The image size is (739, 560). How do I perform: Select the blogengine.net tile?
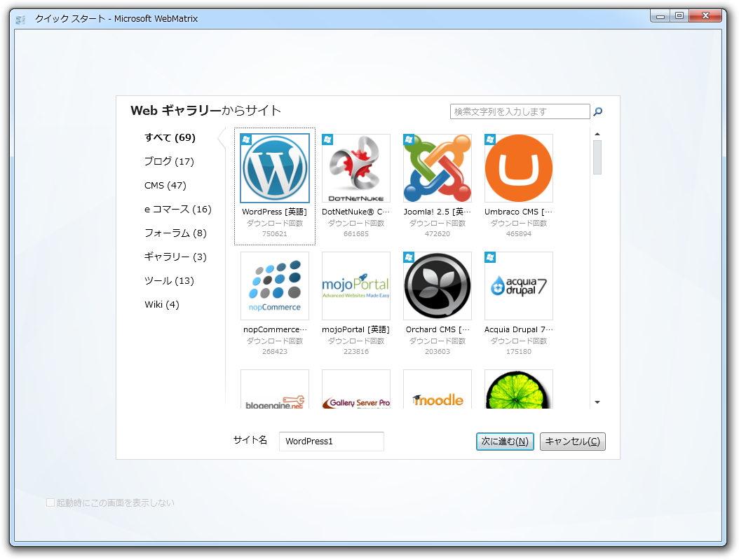274,389
